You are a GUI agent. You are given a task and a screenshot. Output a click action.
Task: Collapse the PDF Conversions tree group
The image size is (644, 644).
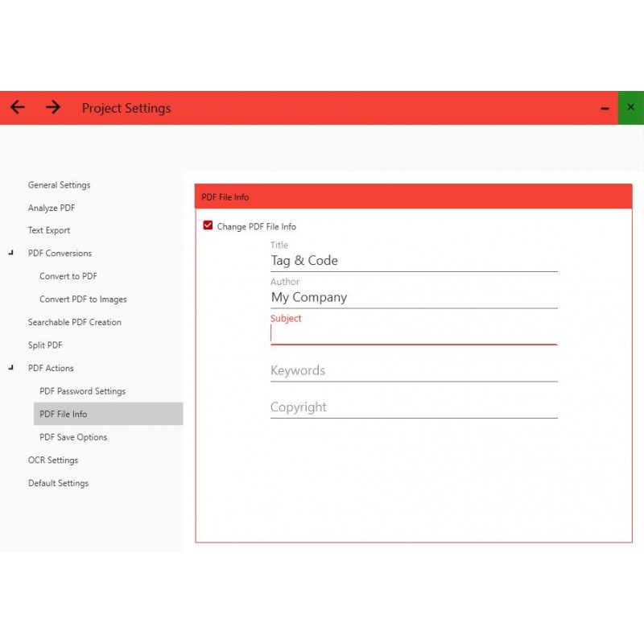point(11,253)
